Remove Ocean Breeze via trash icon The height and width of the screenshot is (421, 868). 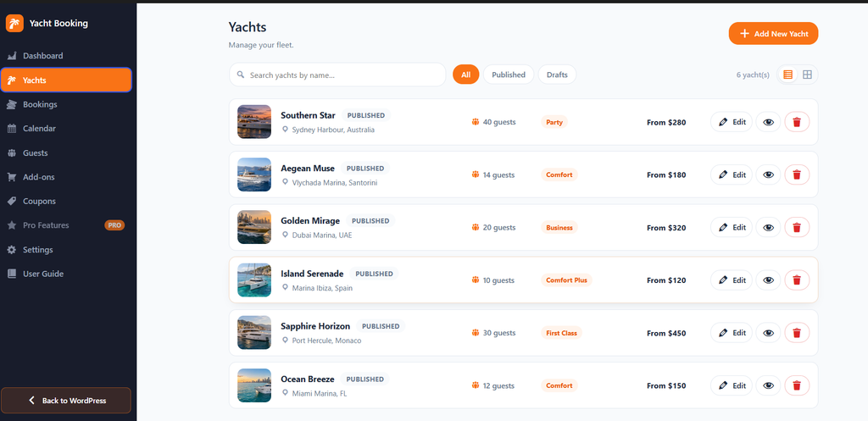pos(797,385)
